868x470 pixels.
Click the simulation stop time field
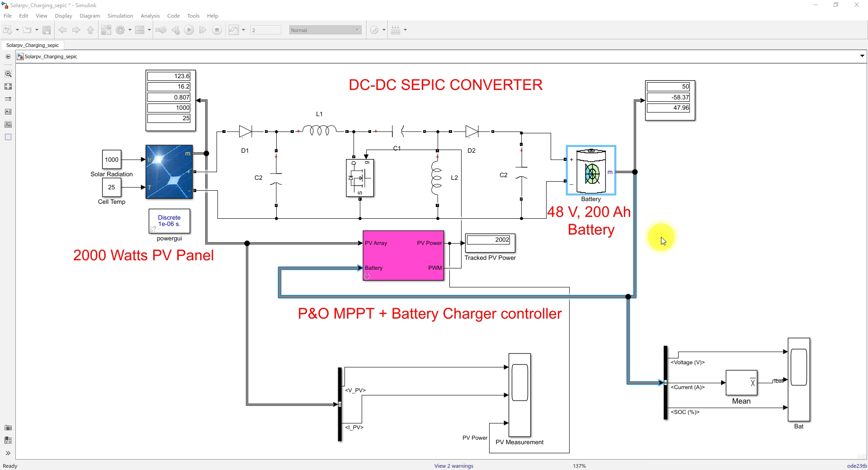[266, 30]
